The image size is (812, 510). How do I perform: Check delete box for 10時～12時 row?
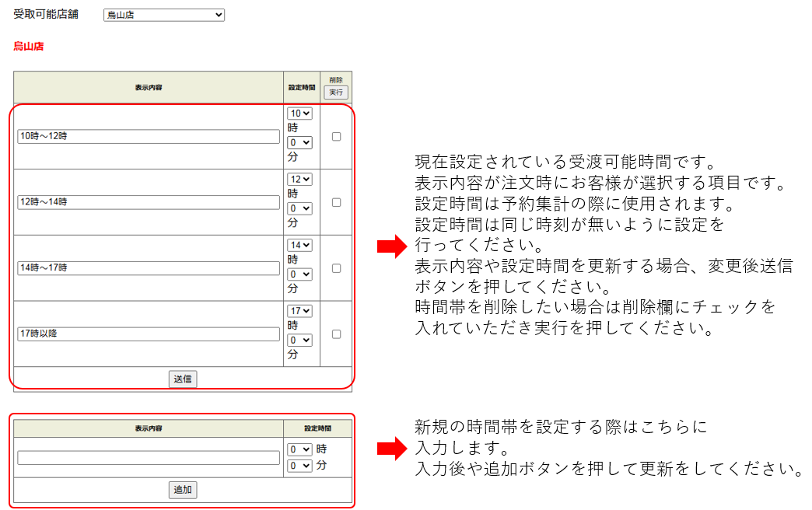click(x=336, y=136)
